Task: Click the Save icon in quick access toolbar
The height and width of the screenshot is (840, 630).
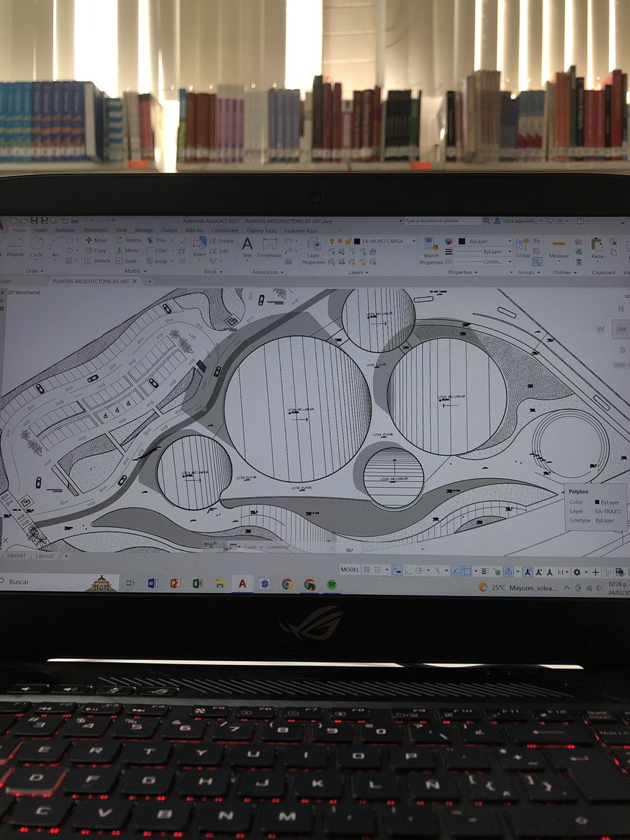Action: (x=35, y=221)
